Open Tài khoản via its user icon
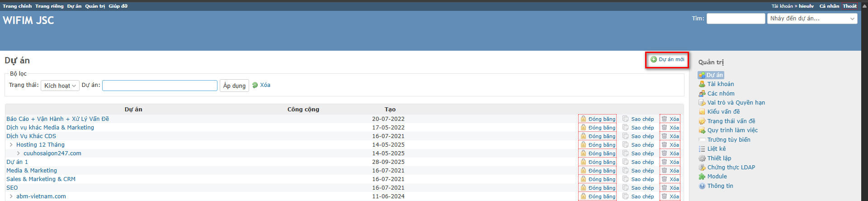Image resolution: width=868 pixels, height=201 pixels. tap(702, 84)
